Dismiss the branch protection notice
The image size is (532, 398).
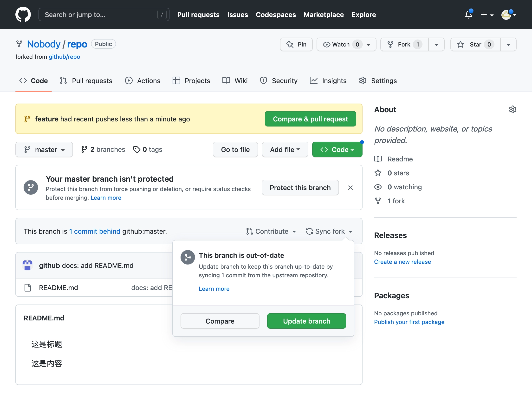[x=350, y=187]
